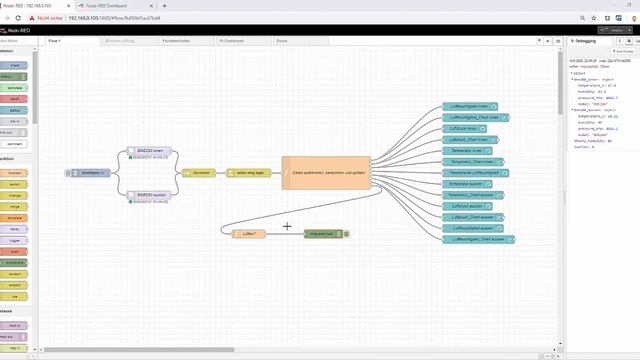Collapse the function palette category header
Viewport: 640px width, 360px height.
pyautogui.click(x=16, y=159)
